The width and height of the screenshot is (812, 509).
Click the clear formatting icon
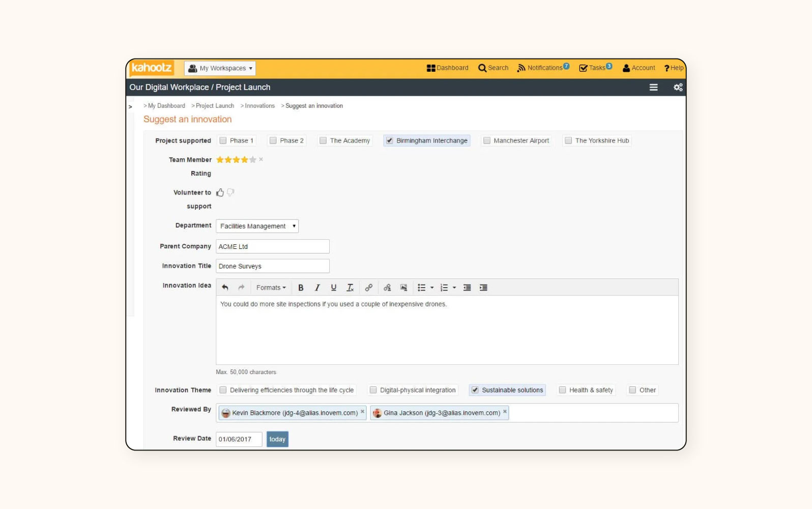350,288
